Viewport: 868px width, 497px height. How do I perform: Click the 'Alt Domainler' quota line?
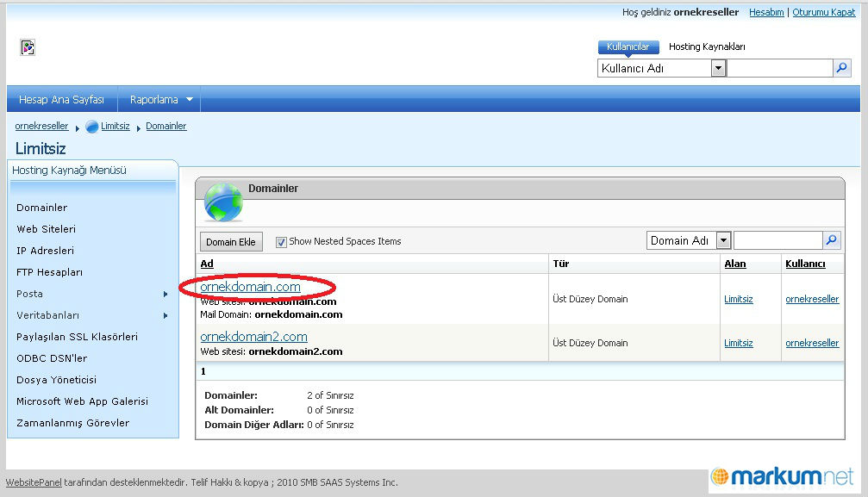(279, 410)
